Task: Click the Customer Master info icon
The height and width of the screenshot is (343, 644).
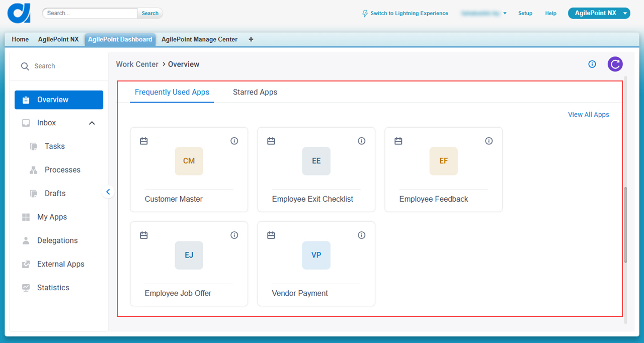Action: point(234,141)
